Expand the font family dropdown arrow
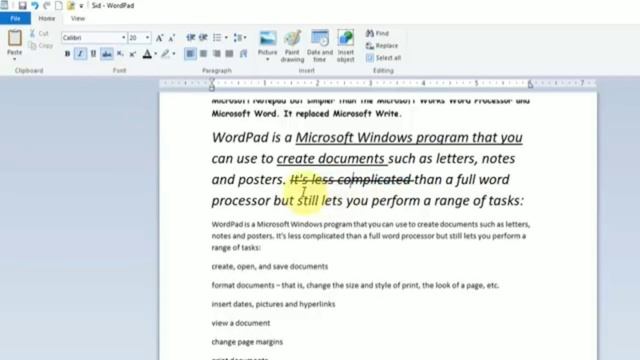Image resolution: width=640 pixels, height=360 pixels. pyautogui.click(x=123, y=38)
